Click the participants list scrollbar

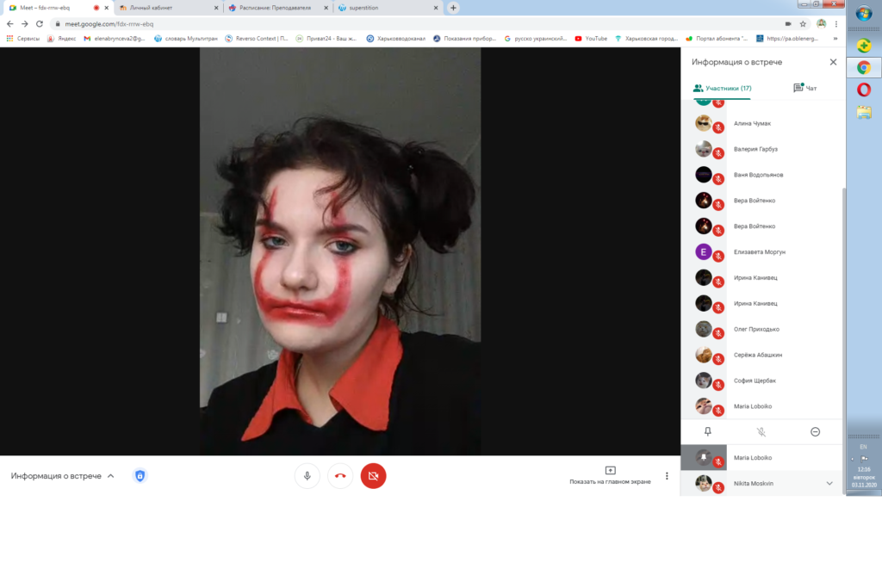[x=843, y=341]
